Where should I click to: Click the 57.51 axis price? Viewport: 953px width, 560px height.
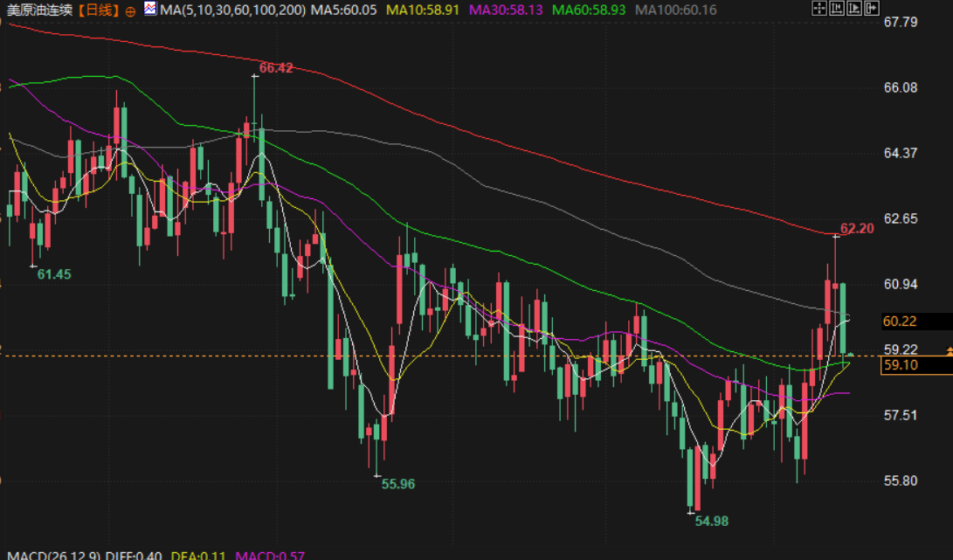click(900, 415)
